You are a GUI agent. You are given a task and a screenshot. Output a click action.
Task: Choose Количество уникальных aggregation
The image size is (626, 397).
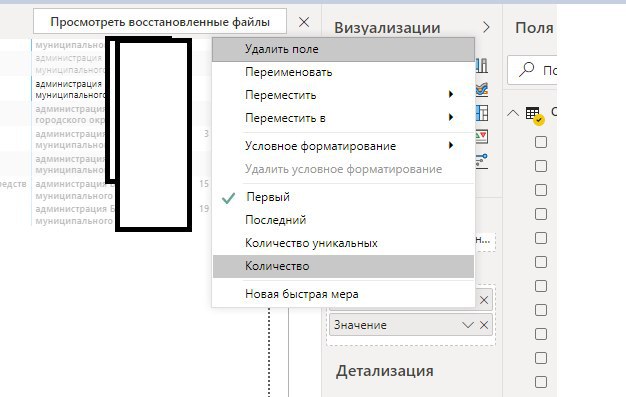coord(343,243)
